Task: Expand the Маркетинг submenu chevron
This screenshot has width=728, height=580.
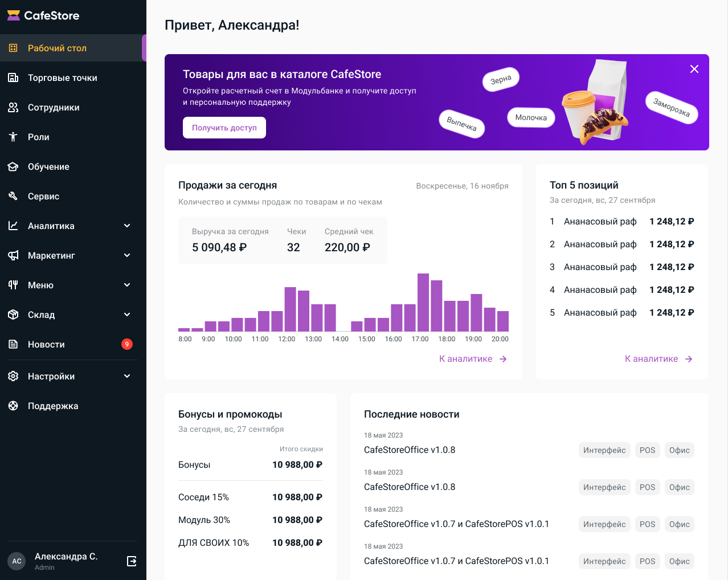Action: coord(127,255)
